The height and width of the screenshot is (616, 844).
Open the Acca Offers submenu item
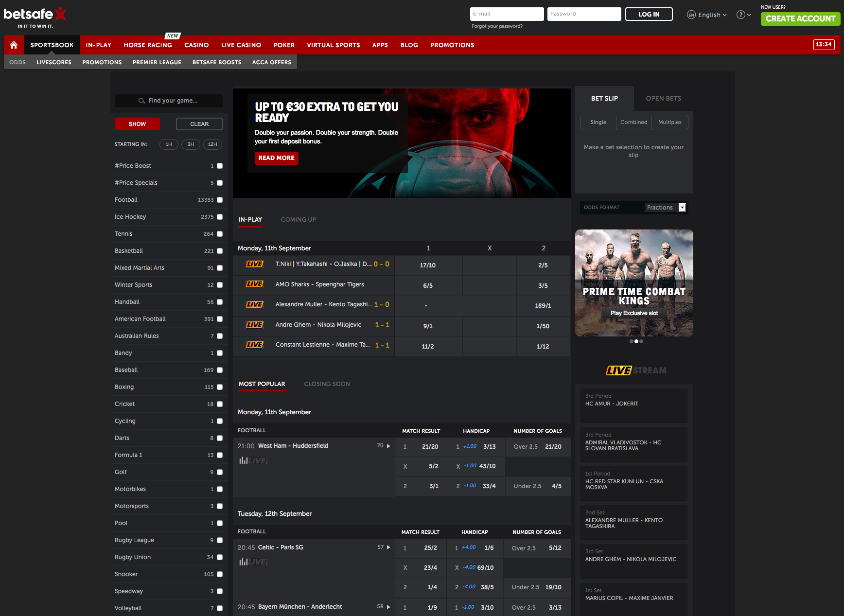[272, 62]
